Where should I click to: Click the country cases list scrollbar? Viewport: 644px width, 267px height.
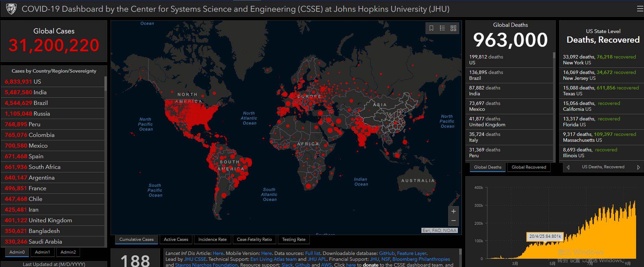[105, 84]
